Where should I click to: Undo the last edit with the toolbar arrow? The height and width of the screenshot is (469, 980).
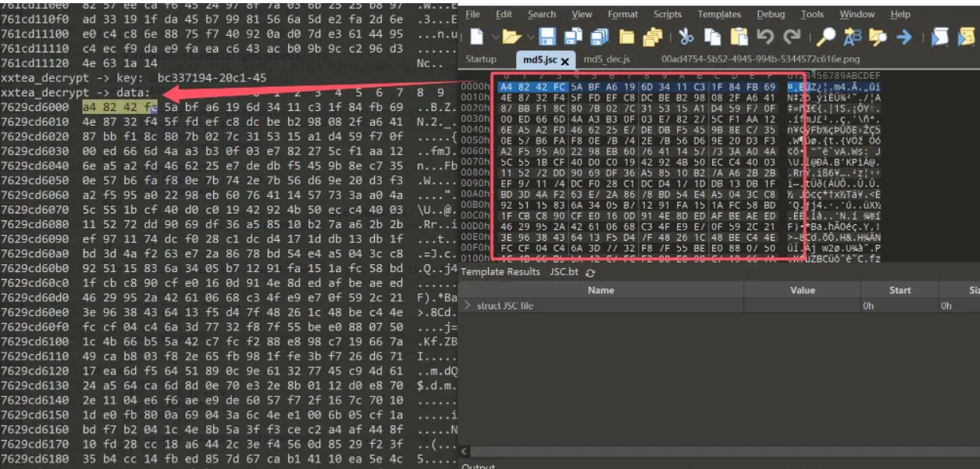(x=765, y=36)
